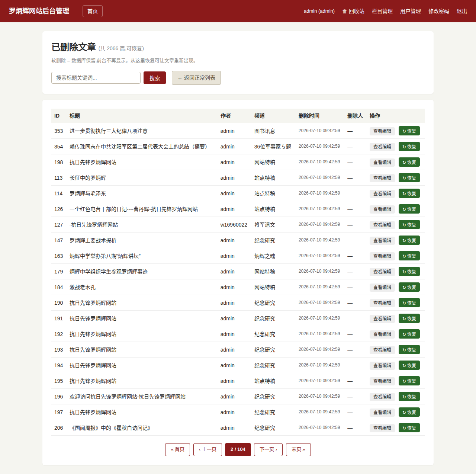Restore article 114 罗炳辉与毛泽东
The width and height of the screenshot is (476, 474).
coord(409,193)
